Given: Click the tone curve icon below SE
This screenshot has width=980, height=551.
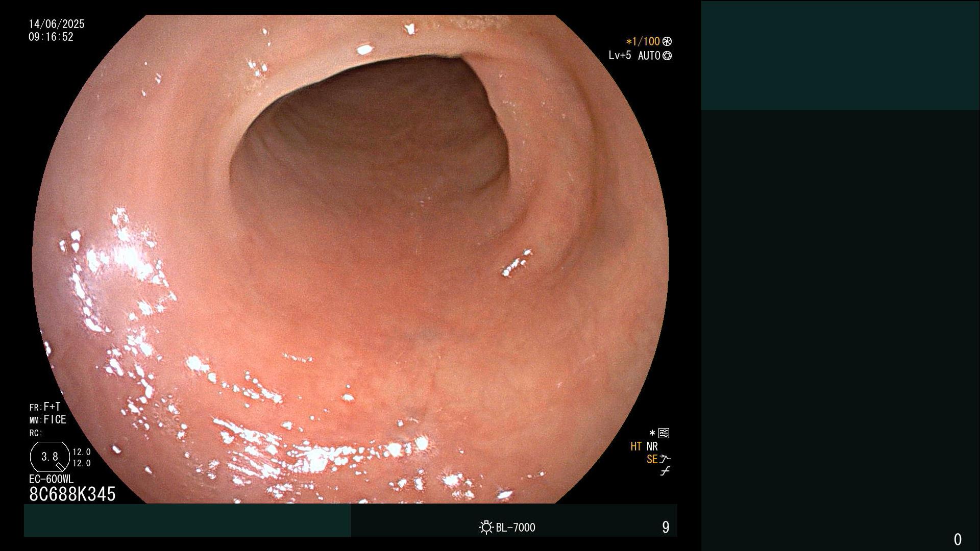Looking at the screenshot, I should click(665, 471).
